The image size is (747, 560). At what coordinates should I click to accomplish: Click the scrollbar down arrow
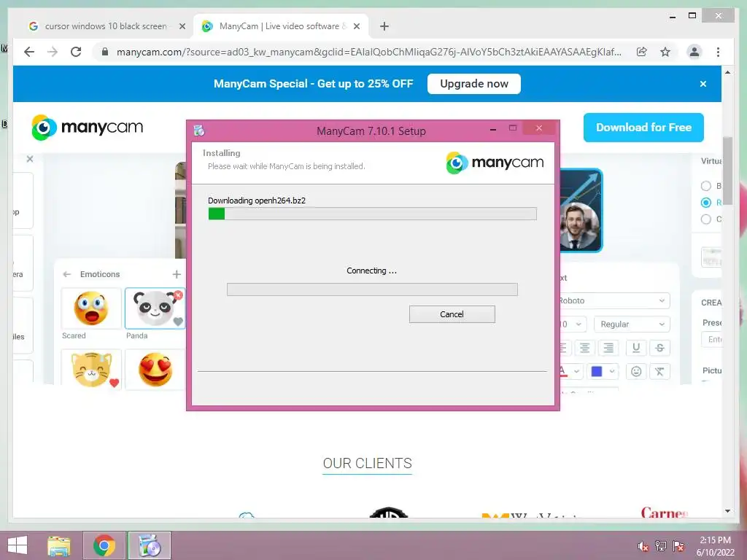727,511
